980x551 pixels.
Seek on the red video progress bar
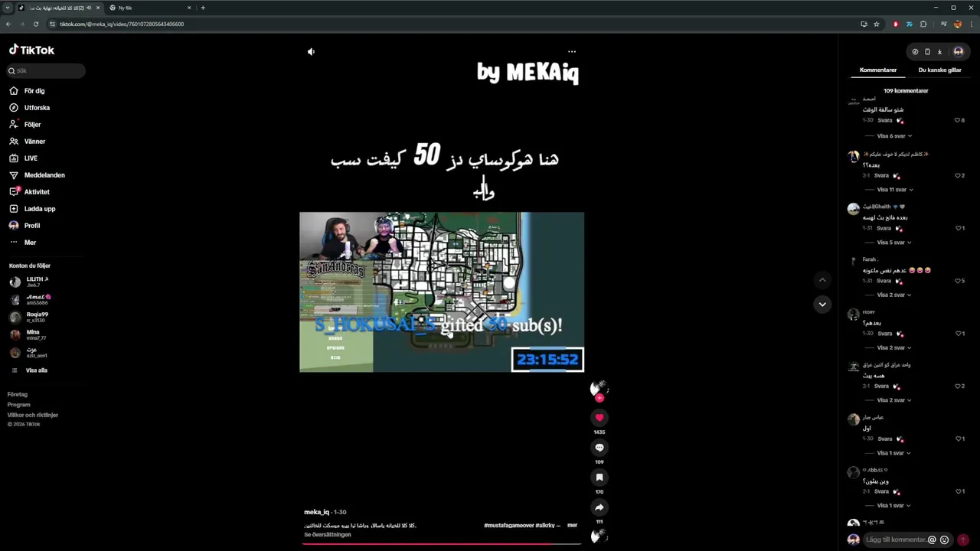(x=442, y=544)
